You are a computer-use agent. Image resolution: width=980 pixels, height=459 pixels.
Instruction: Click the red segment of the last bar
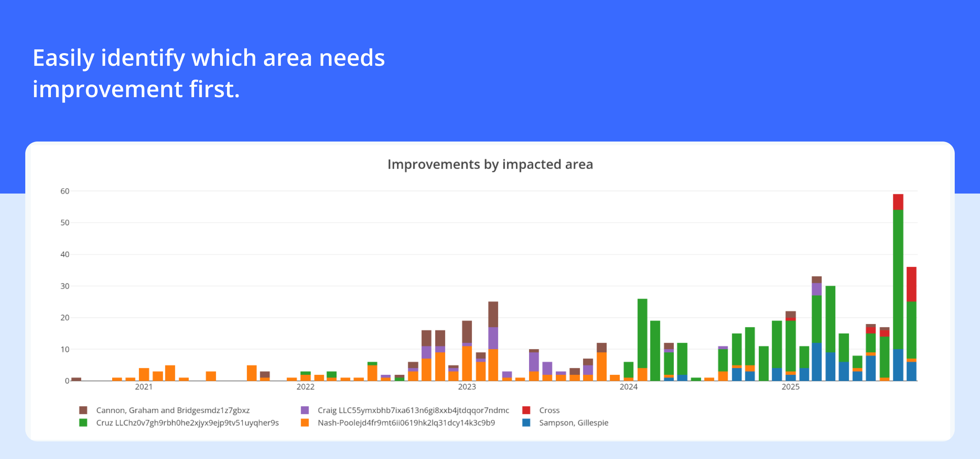(911, 284)
